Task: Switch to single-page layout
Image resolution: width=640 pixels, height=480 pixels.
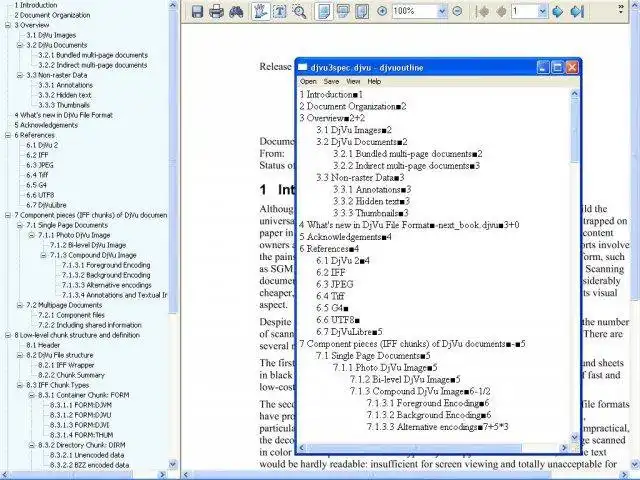Action: [323, 11]
